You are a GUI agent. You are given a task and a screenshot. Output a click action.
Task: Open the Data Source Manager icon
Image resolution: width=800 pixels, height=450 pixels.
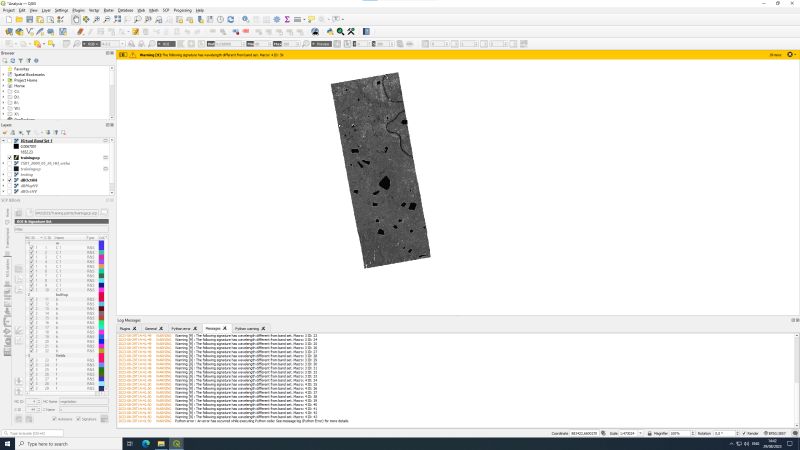point(9,32)
